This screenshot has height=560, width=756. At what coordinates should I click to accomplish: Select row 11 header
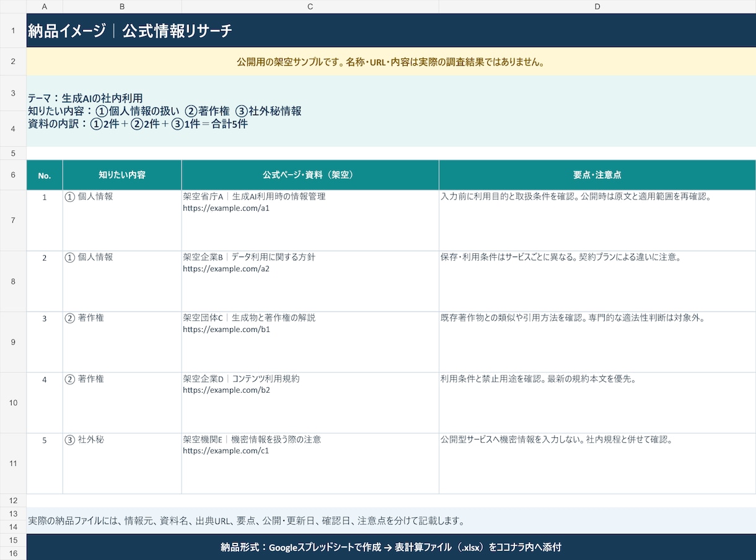(x=13, y=463)
